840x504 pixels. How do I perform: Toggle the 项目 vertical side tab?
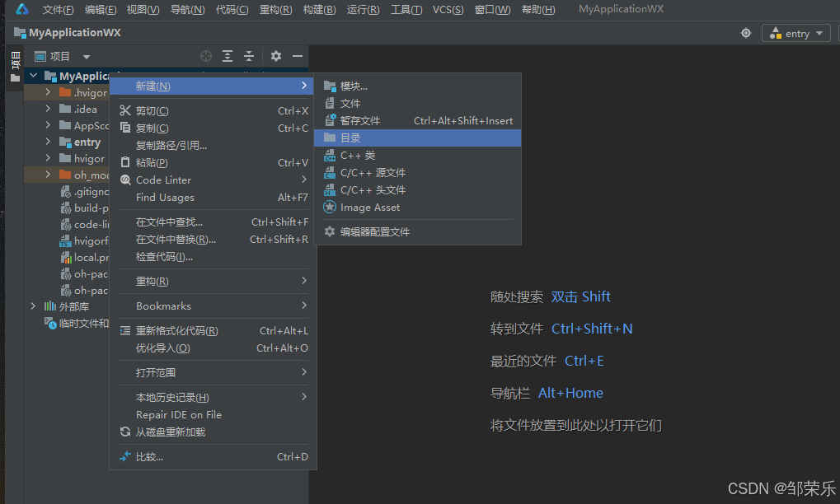tap(16, 68)
